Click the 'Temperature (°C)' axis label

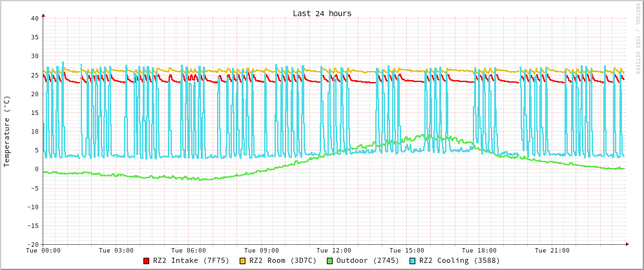pyautogui.click(x=6, y=132)
